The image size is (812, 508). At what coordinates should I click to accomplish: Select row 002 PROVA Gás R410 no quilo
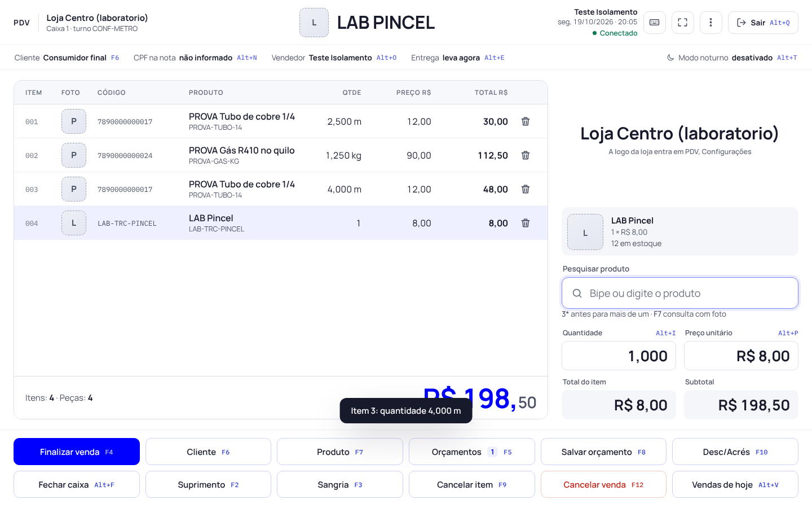pyautogui.click(x=281, y=155)
